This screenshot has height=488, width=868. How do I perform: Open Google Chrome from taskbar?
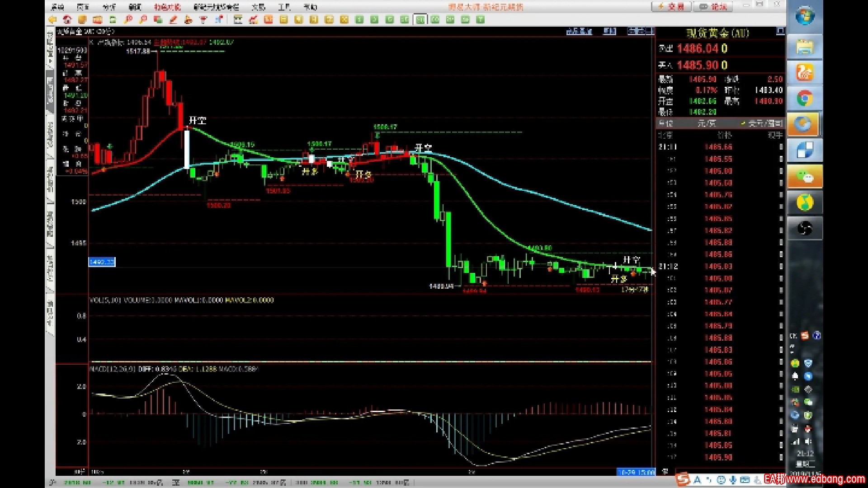(805, 98)
